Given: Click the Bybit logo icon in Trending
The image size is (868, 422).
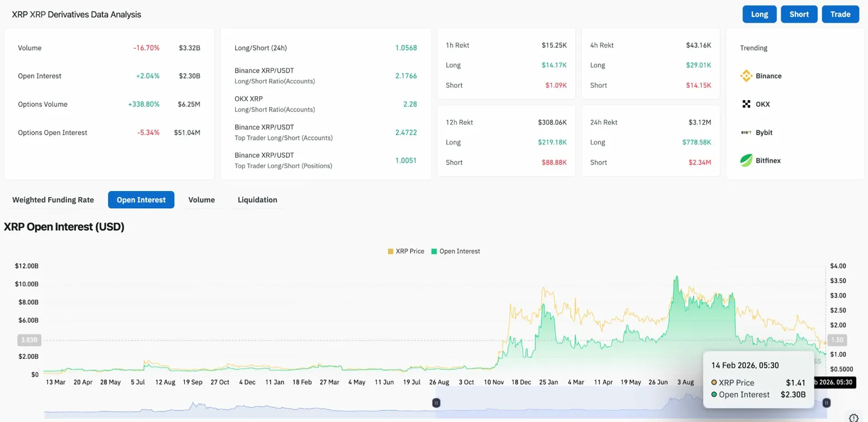Looking at the screenshot, I should pyautogui.click(x=746, y=132).
